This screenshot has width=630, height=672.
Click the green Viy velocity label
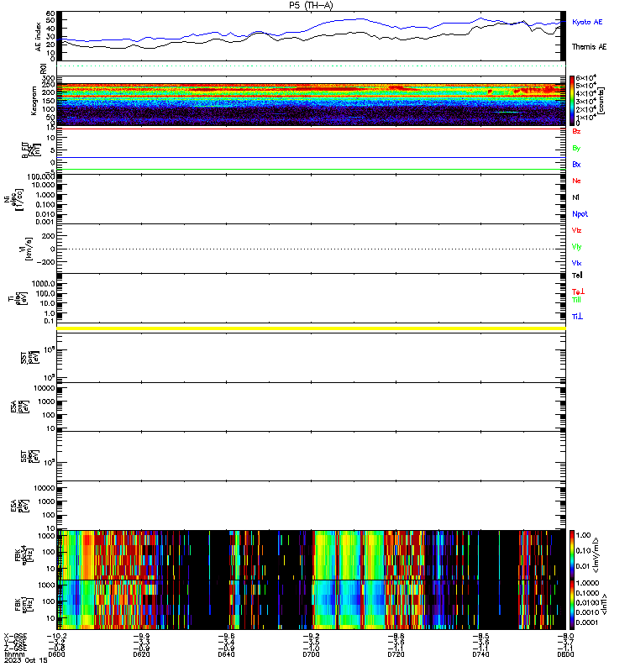(x=576, y=247)
